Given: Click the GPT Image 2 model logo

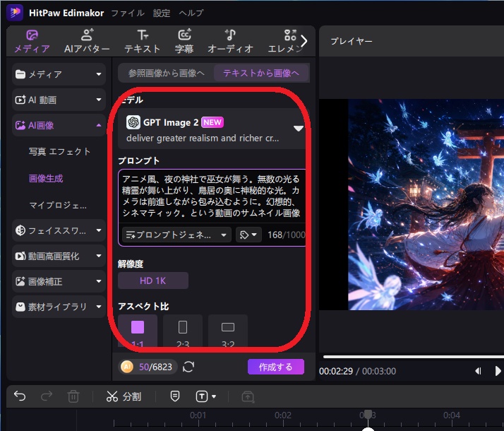Looking at the screenshot, I should tap(133, 122).
